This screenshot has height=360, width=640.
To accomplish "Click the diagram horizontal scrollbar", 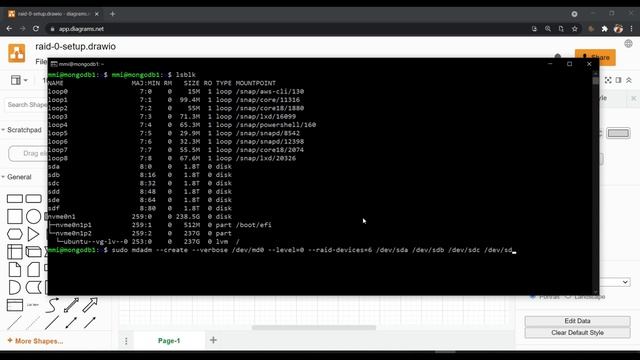I will pos(313,327).
